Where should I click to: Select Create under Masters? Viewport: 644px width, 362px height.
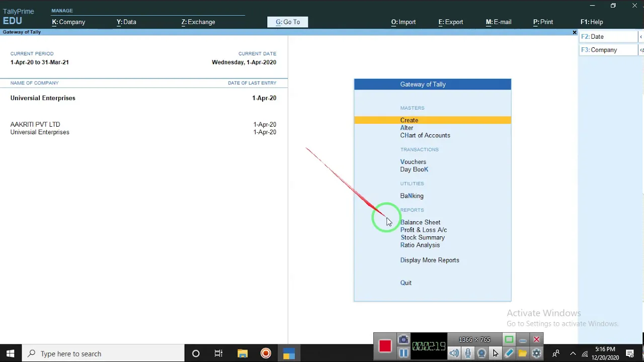click(432, 120)
